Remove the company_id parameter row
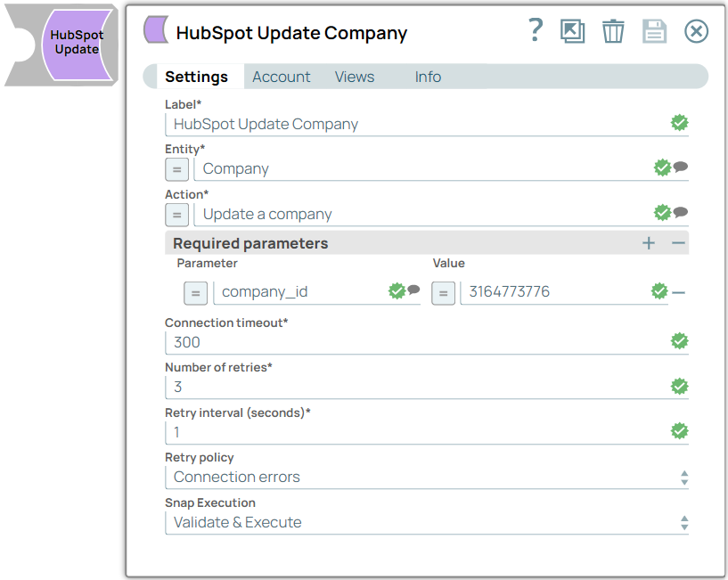The image size is (728, 580). 678,292
